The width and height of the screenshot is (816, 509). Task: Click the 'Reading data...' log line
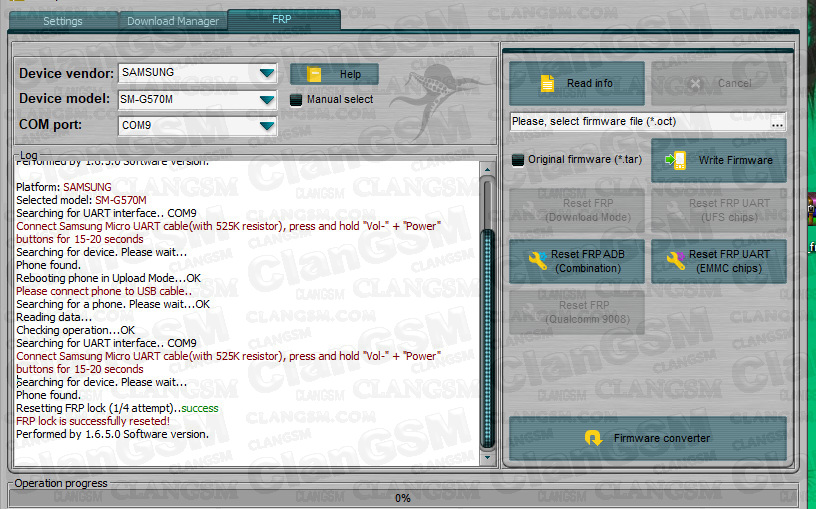(x=54, y=317)
